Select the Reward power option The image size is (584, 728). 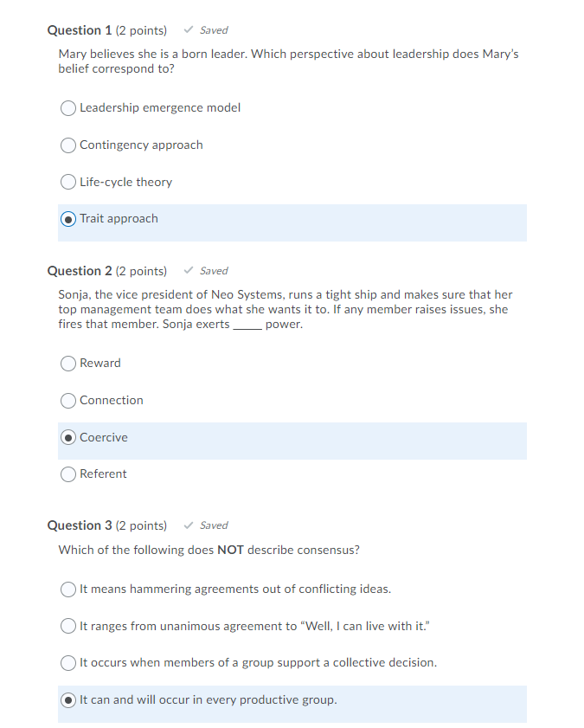pyautogui.click(x=68, y=364)
